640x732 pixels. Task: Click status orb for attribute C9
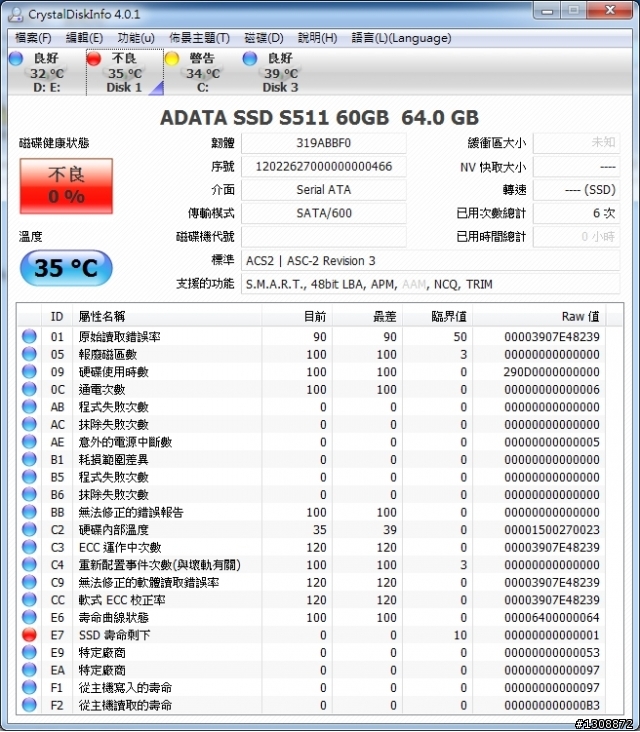click(29, 582)
